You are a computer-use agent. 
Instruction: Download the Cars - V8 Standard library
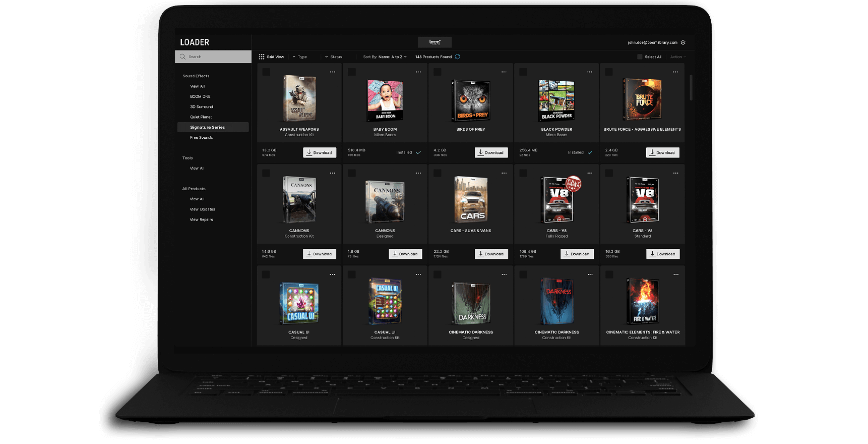[662, 254]
